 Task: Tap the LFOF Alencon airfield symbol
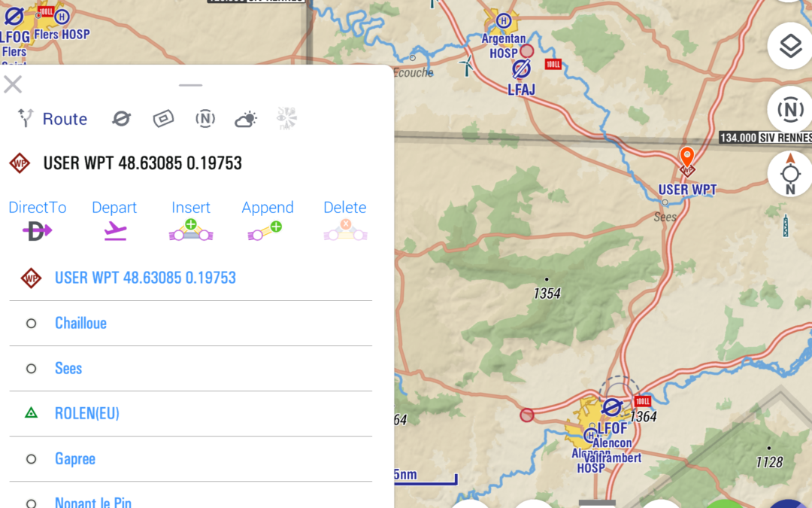pyautogui.click(x=611, y=407)
